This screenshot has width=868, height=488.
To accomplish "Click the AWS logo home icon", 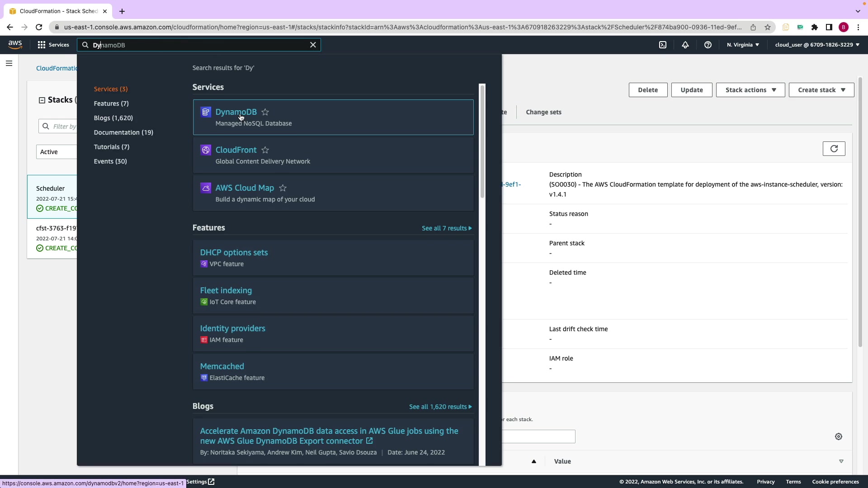I will 15,44.
